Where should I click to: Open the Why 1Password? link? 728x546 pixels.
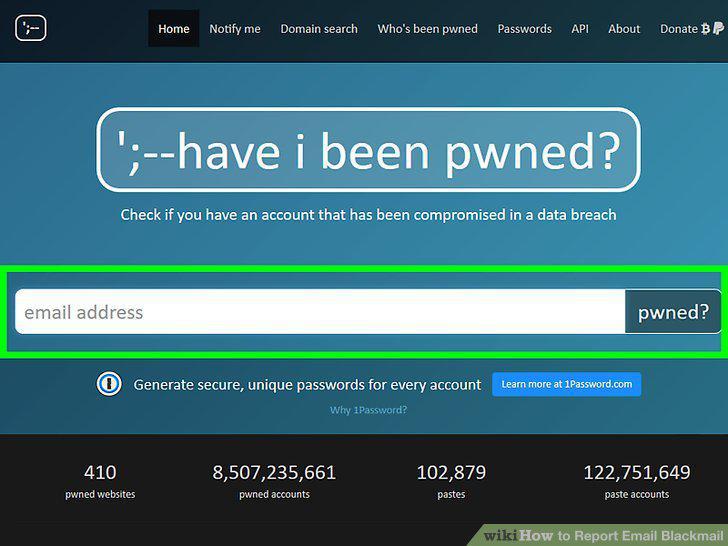pyautogui.click(x=369, y=410)
